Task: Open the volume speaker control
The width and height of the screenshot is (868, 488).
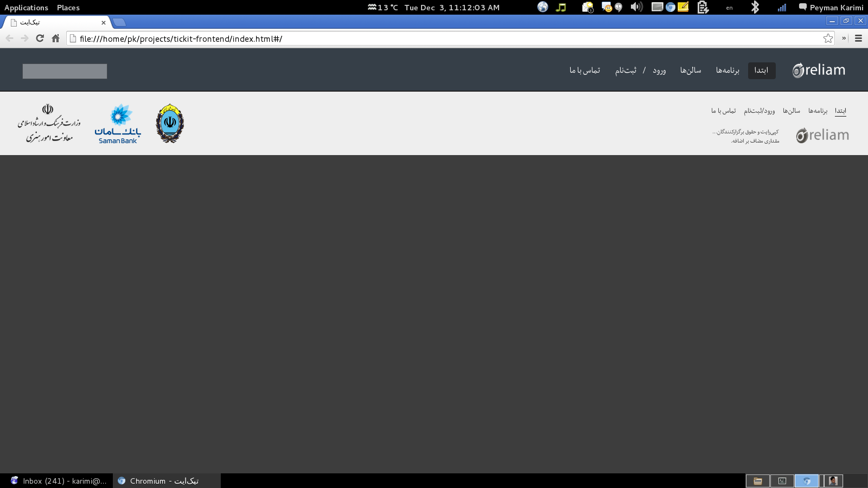Action: tap(636, 7)
